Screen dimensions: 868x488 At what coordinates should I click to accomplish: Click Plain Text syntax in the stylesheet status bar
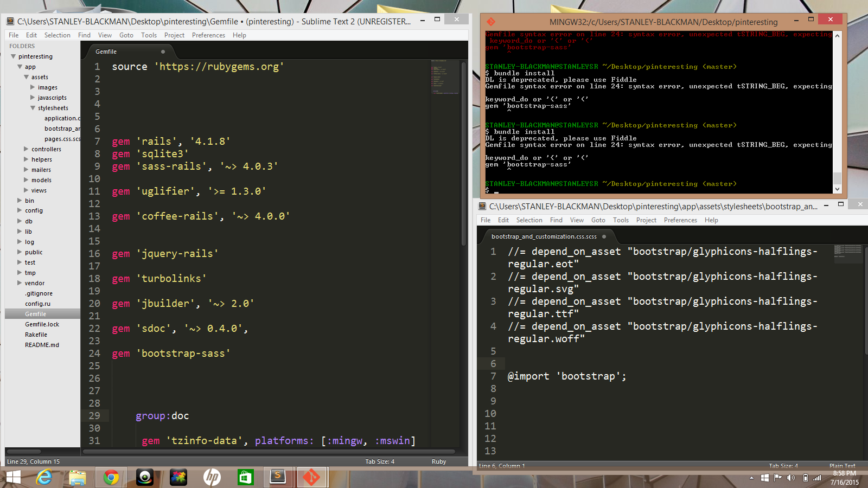tap(842, 466)
